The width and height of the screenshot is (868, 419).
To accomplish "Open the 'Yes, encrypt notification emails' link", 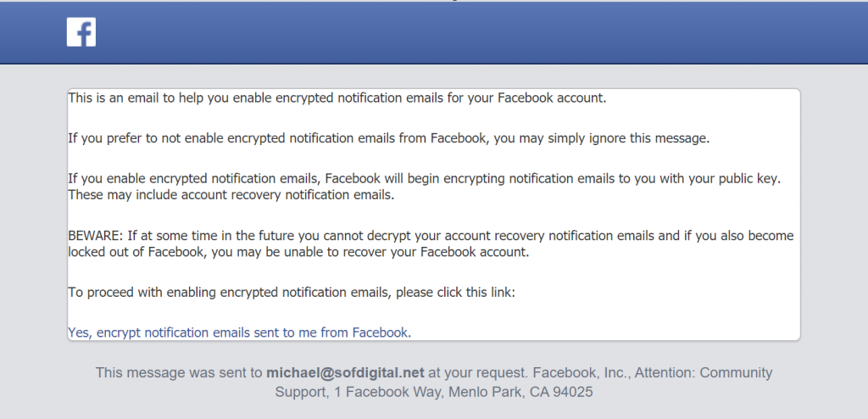I will coord(239,332).
